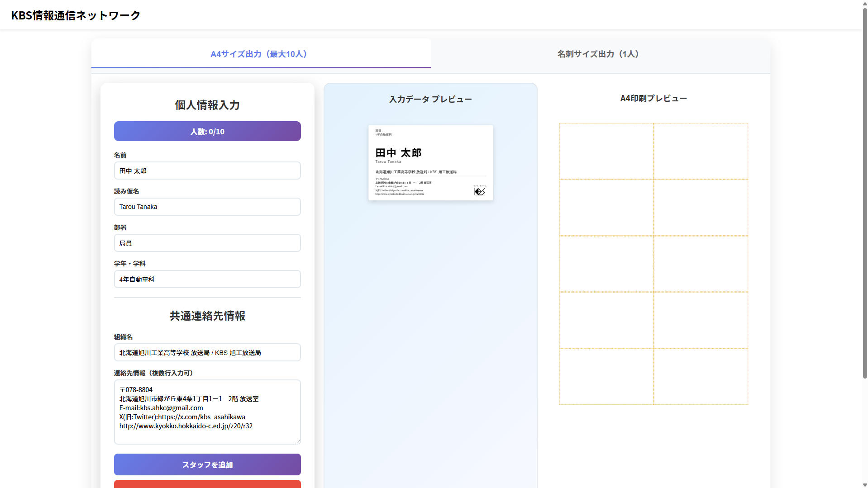
Task: Click the 人数: 0/10 counter bar
Action: 207,132
